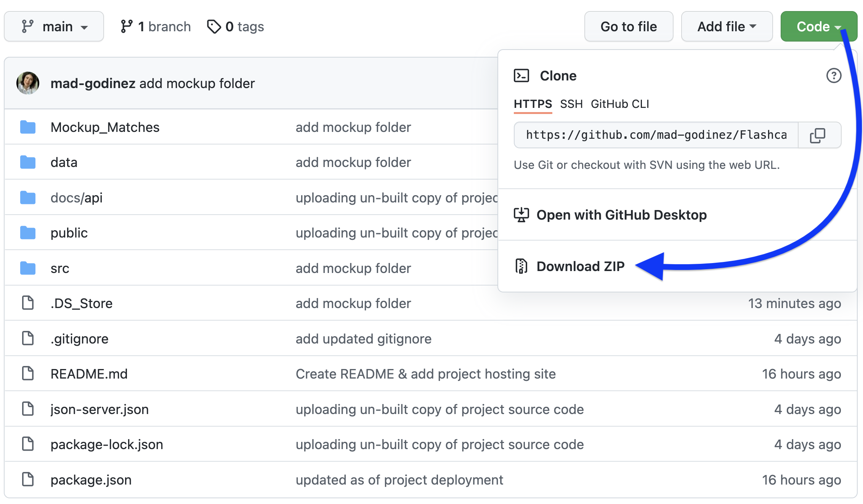Switch to the GitHub CLI tab

tap(620, 104)
